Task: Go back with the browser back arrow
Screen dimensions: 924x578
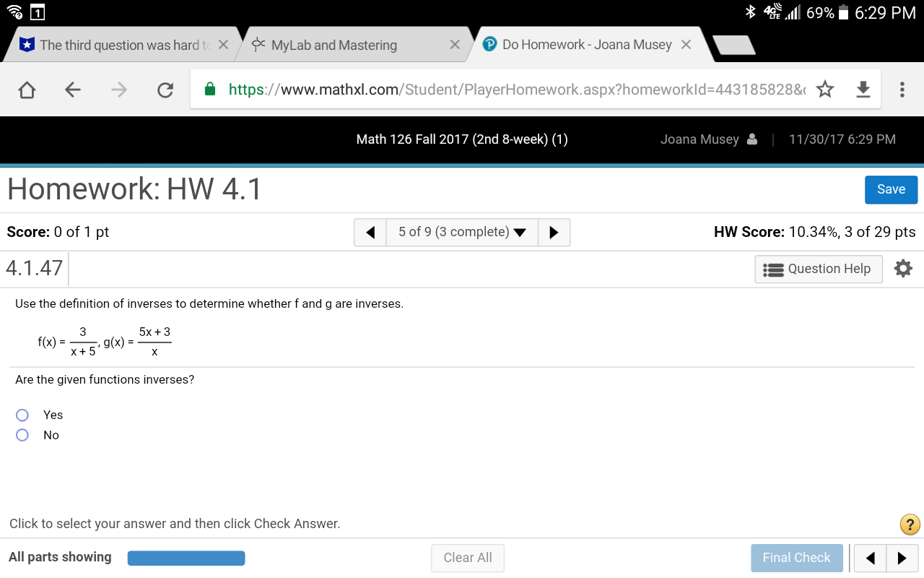Action: point(72,90)
